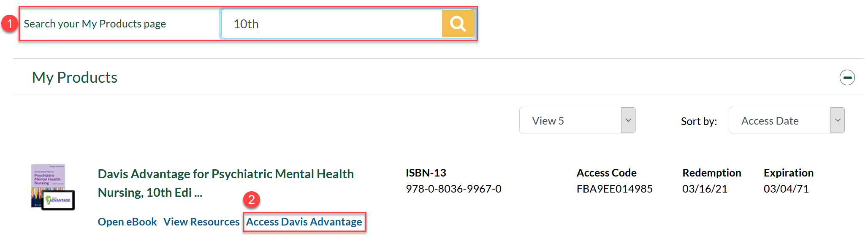This screenshot has width=868, height=239.
Task: Click the View 5 dropdown arrow
Action: click(x=628, y=121)
